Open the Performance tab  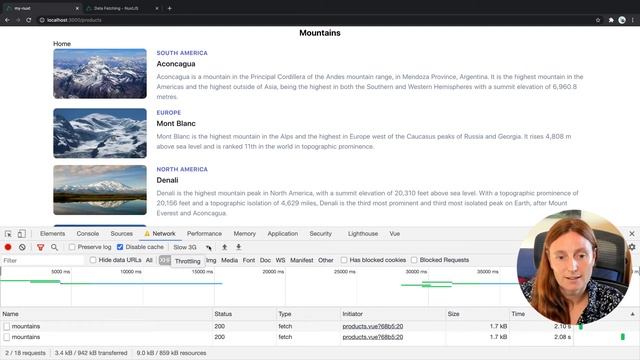[204, 233]
